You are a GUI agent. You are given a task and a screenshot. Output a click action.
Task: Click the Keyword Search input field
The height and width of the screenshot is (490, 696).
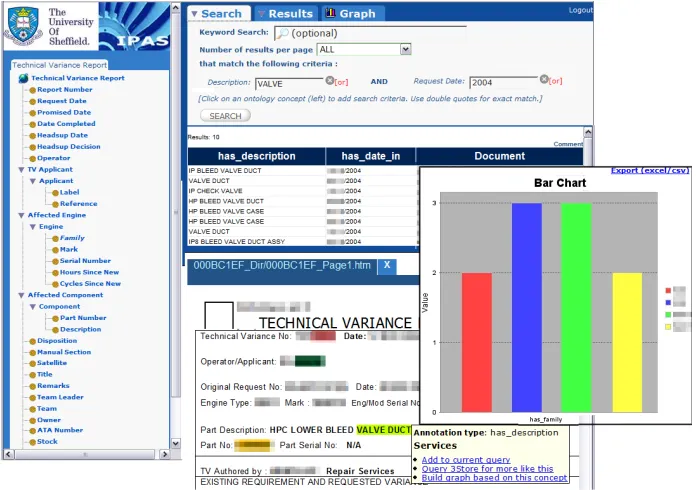[x=370, y=33]
